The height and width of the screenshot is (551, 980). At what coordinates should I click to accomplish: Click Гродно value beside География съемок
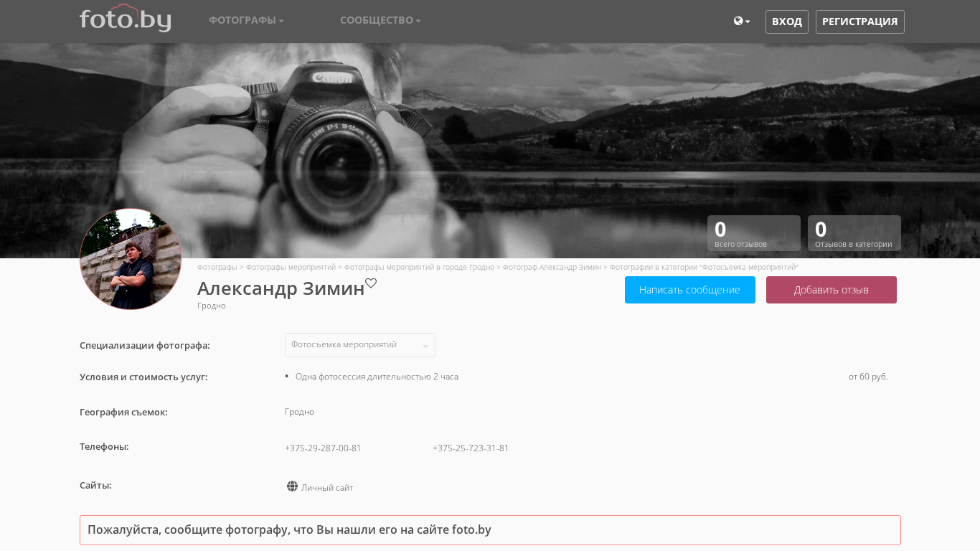(299, 412)
